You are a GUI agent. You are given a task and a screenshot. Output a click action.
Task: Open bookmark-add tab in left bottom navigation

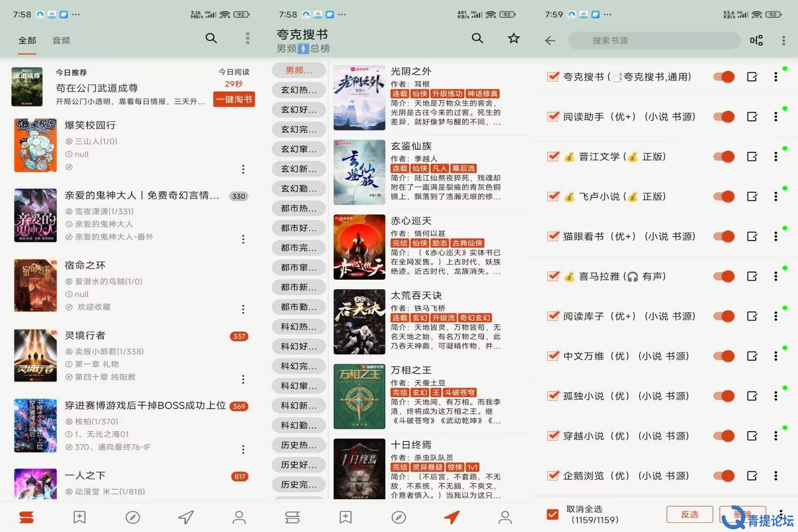[79, 517]
